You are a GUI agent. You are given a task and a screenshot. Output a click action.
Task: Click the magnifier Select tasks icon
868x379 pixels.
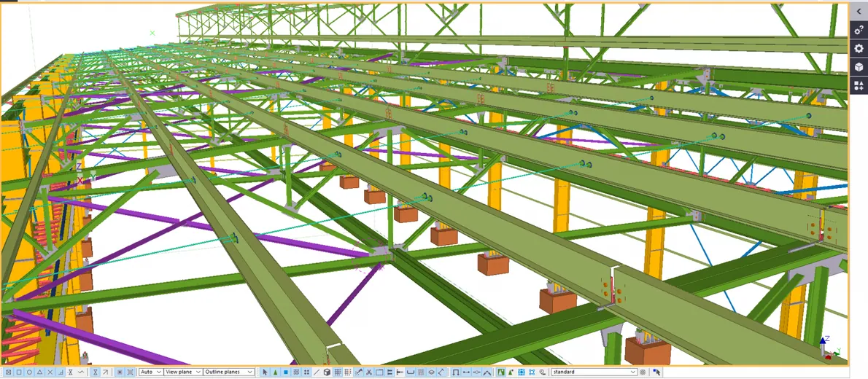pos(543,372)
